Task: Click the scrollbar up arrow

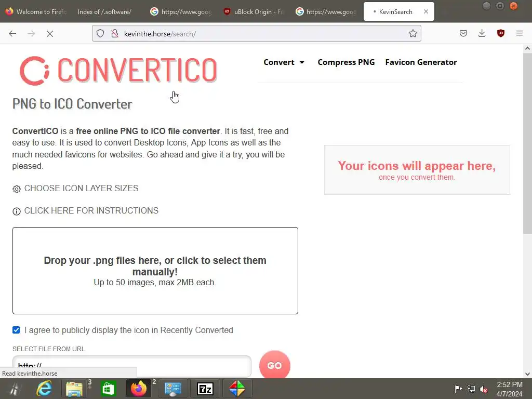Action: 527,48
